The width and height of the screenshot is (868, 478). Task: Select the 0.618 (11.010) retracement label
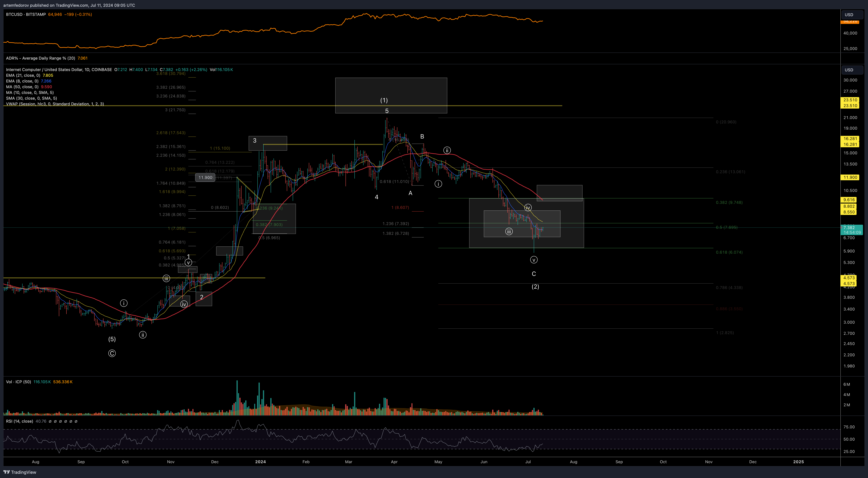click(395, 182)
